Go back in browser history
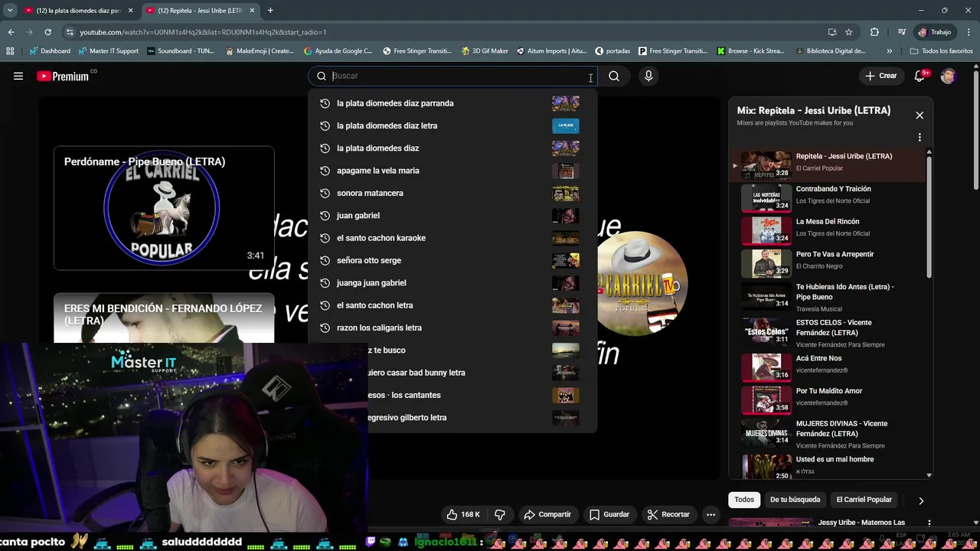The image size is (980, 551). (11, 32)
